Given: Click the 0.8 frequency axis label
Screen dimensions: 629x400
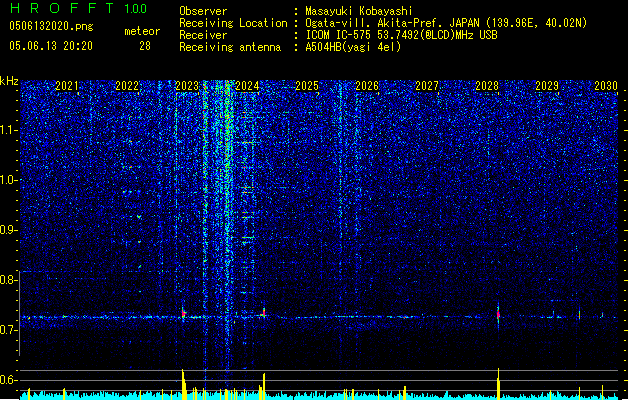Looking at the screenshot, I should click(8, 280).
